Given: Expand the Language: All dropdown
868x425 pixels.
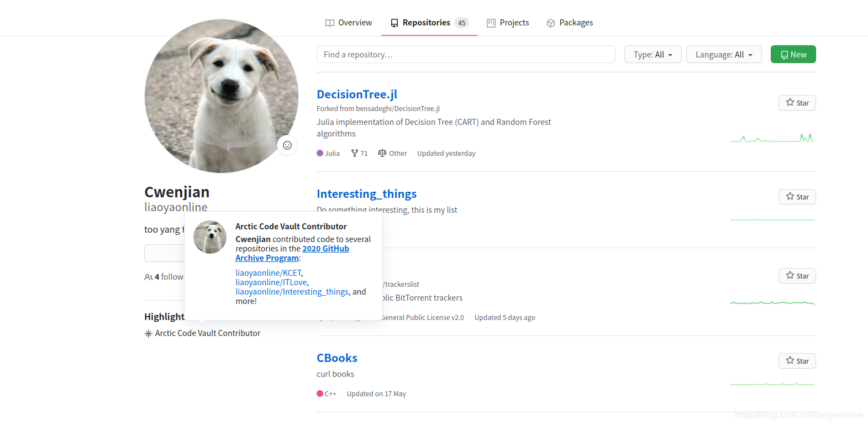Looking at the screenshot, I should [724, 54].
